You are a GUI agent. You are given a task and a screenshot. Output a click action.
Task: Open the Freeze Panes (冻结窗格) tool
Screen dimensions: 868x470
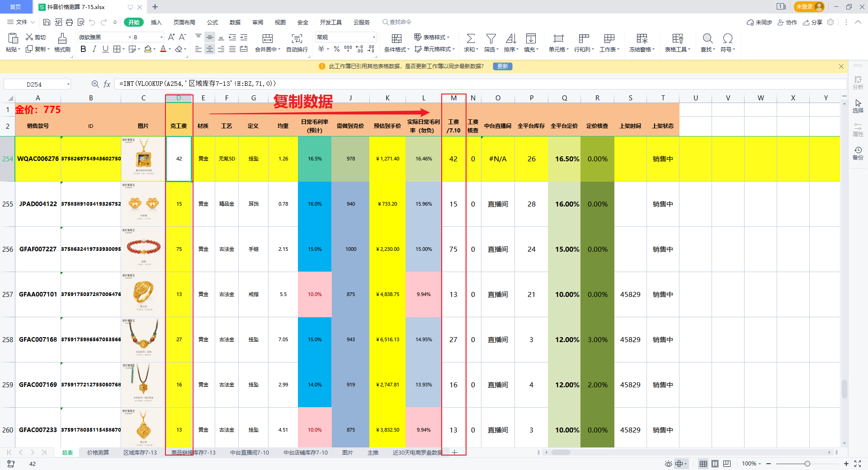tap(642, 39)
